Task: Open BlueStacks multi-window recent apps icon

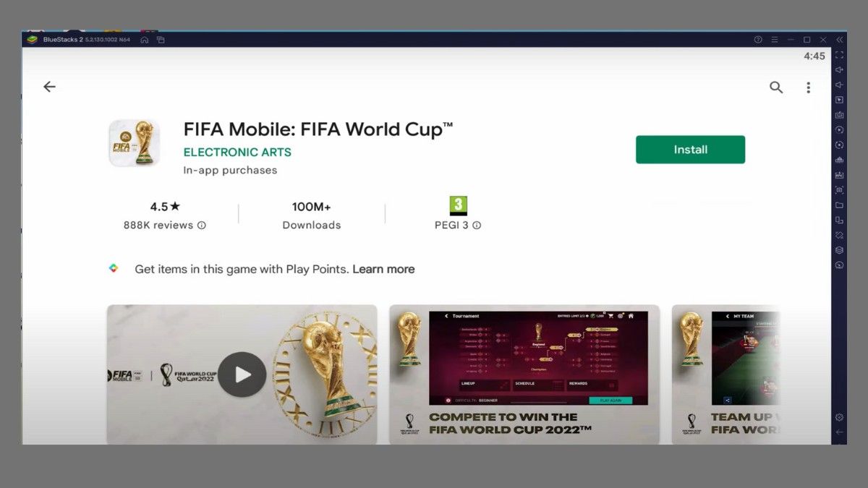Action: (x=161, y=40)
